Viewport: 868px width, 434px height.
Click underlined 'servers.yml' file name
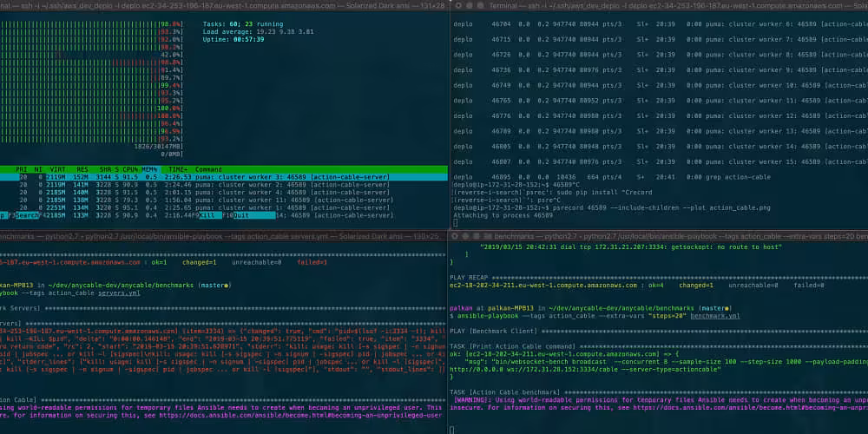[119, 293]
